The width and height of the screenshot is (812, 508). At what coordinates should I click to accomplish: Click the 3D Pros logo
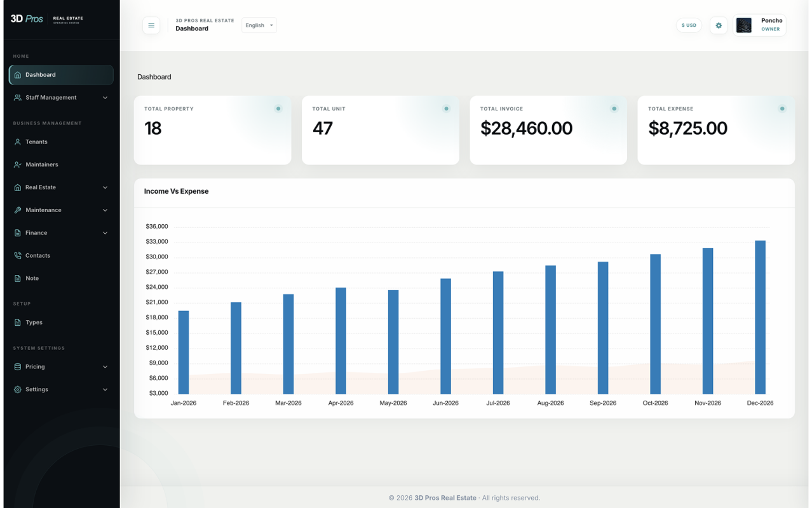47,18
